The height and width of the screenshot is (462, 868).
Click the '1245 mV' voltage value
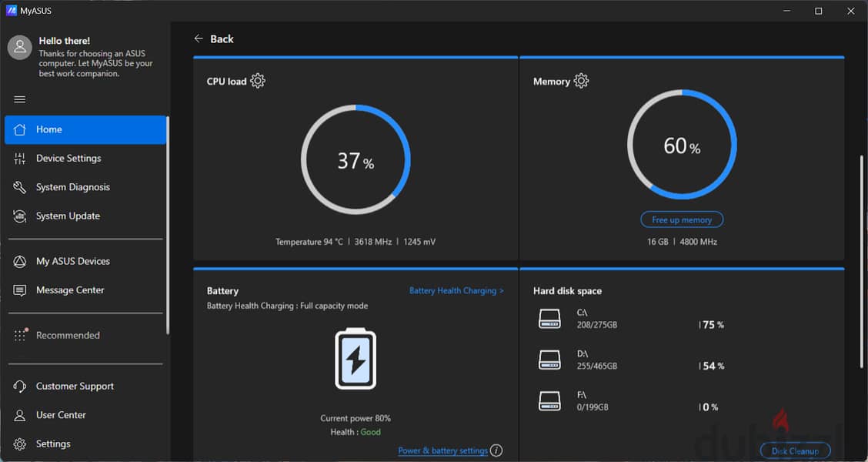point(419,242)
